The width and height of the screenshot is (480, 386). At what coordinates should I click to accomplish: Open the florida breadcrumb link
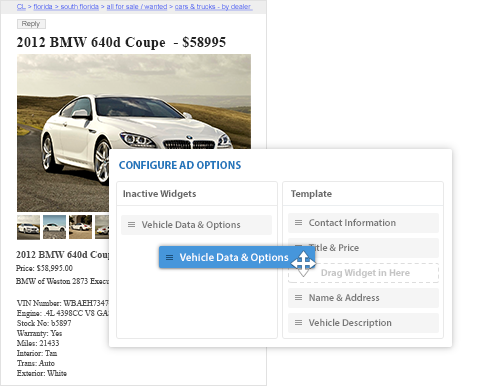43,6
